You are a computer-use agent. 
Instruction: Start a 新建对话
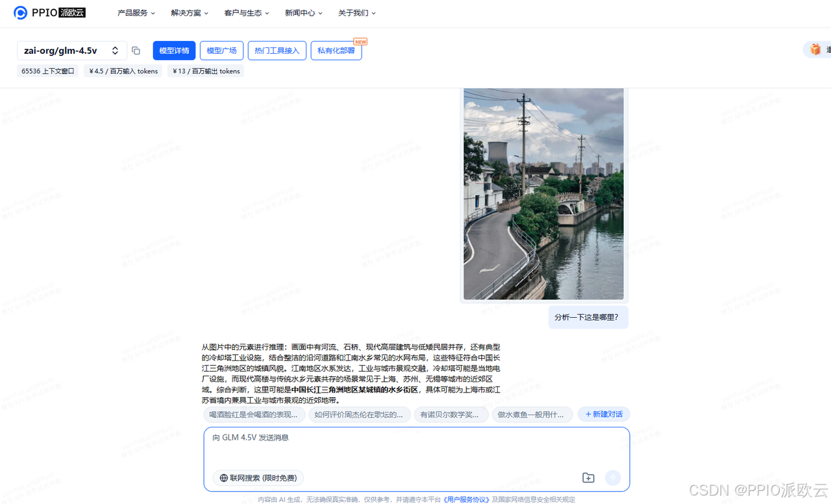coord(604,414)
